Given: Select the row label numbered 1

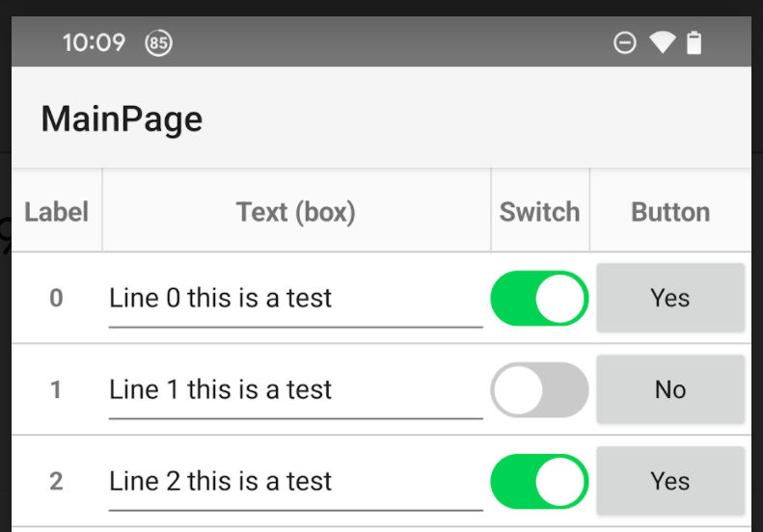Looking at the screenshot, I should pos(56,390).
